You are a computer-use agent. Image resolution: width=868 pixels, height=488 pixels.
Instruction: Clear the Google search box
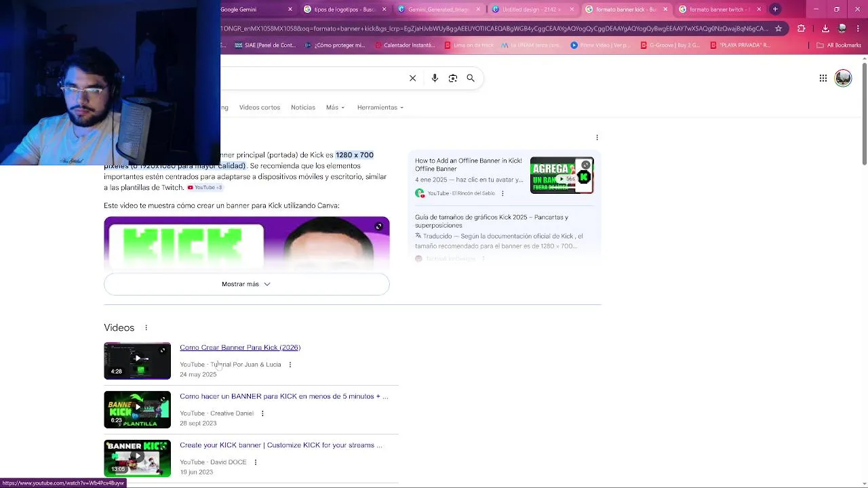(x=412, y=78)
